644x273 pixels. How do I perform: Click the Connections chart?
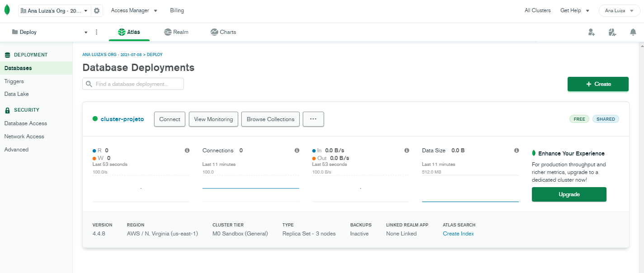tap(251, 188)
